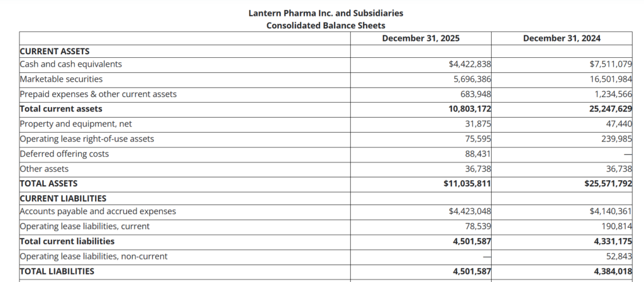
Task: Select the December 31, 2025 column header
Action: pyautogui.click(x=421, y=38)
